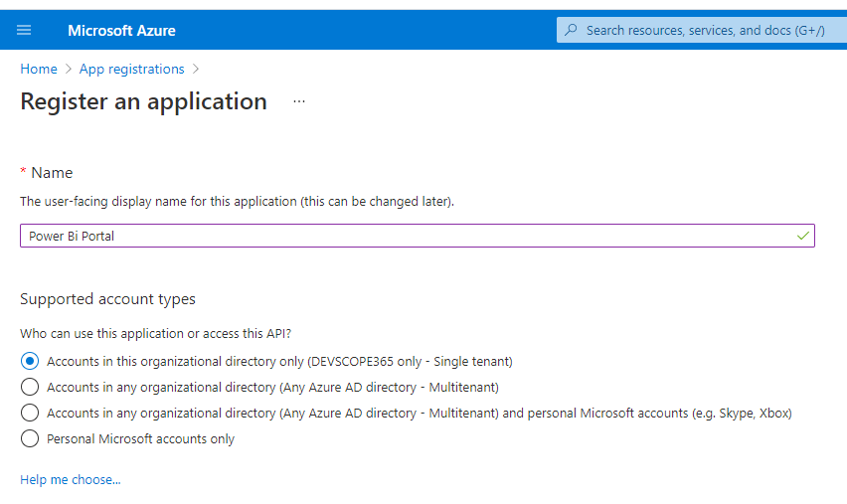Click the green validation checkmark in Name field
The image size is (847, 504).
click(x=802, y=236)
